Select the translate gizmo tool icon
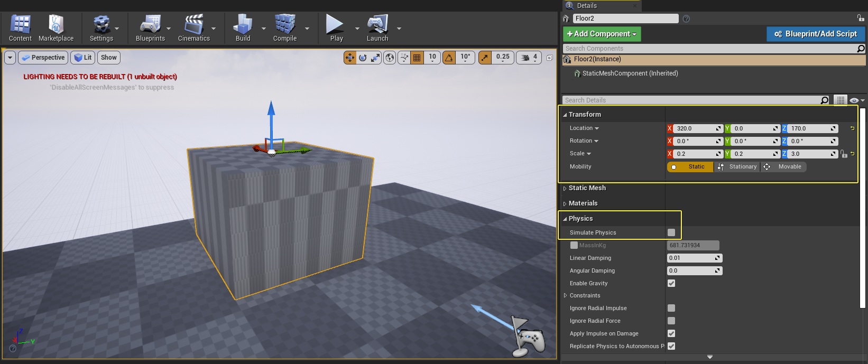The height and width of the screenshot is (364, 868). tap(350, 58)
